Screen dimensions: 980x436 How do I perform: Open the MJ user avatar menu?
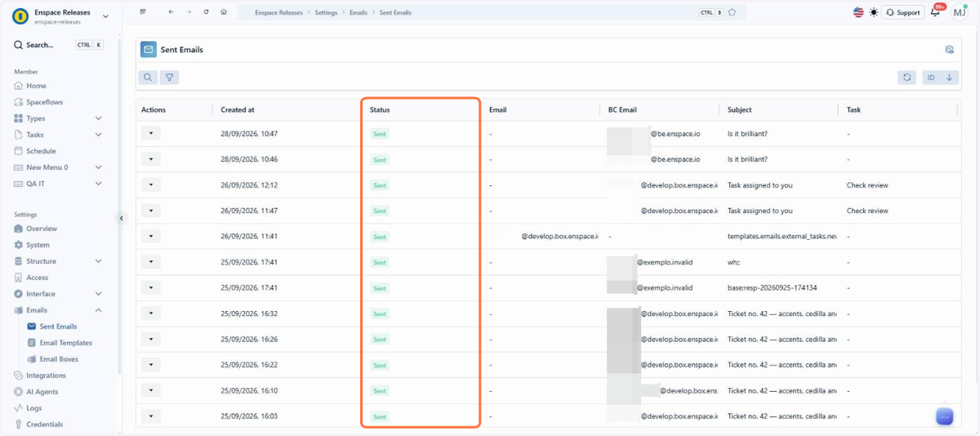(x=960, y=12)
